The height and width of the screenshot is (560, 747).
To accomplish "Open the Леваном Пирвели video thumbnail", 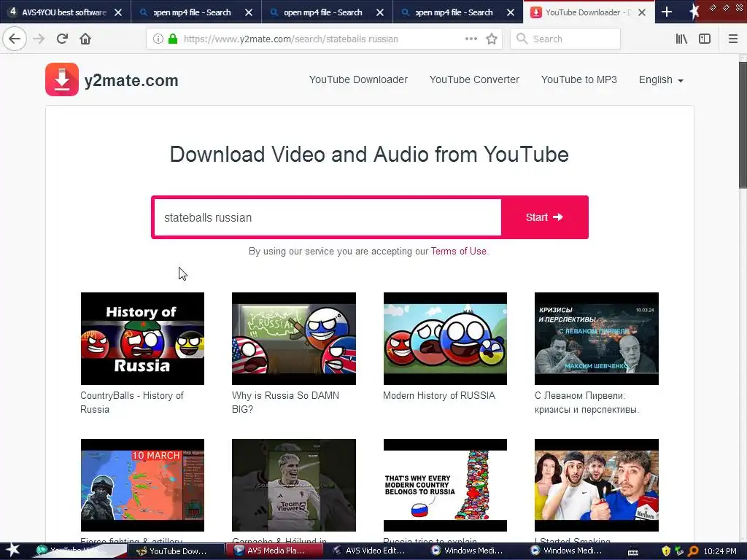I will (597, 338).
